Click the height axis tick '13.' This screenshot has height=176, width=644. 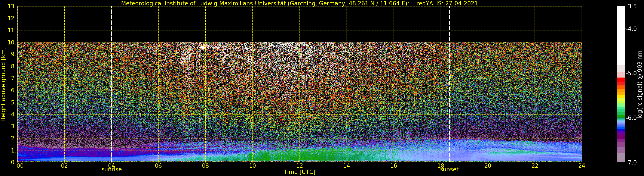click(x=12, y=6)
